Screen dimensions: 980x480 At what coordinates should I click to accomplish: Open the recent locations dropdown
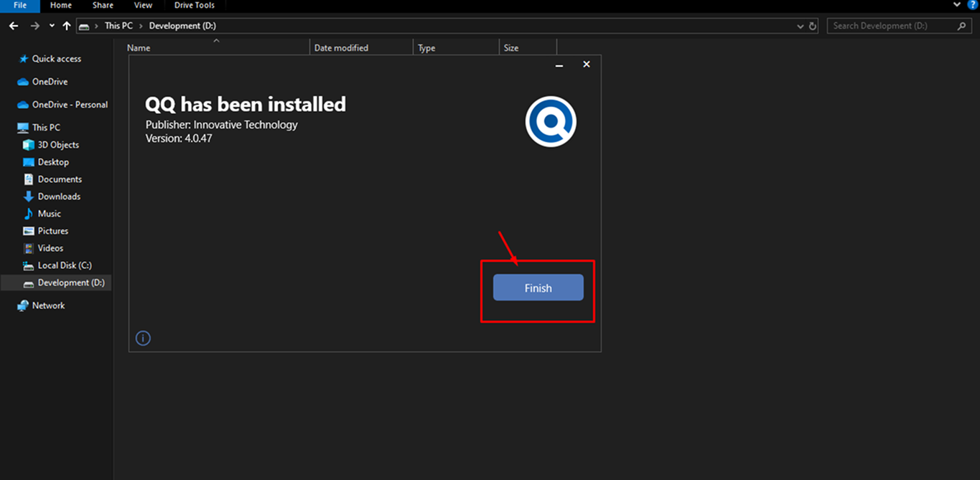point(52,26)
